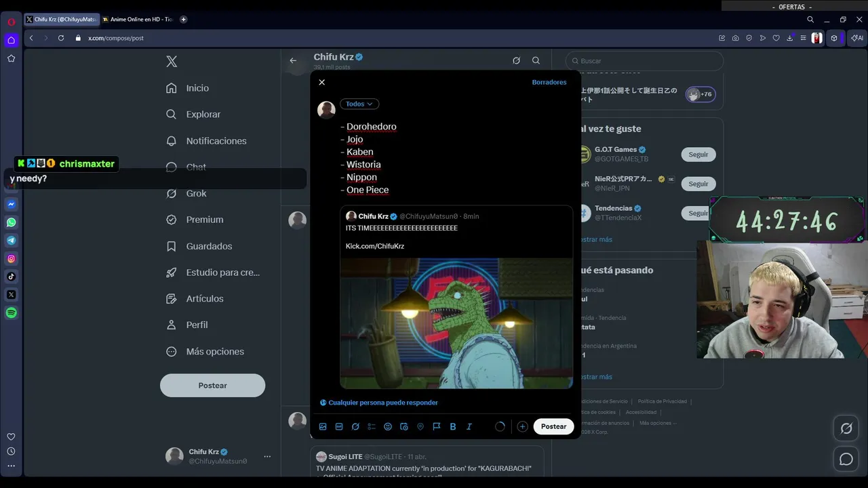Focus the Buscar search field

point(644,61)
